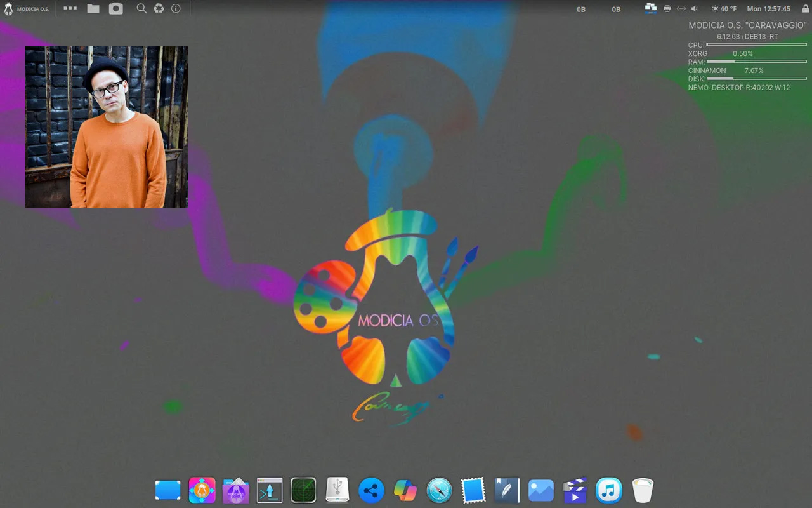Open the circled info icon in top panel
812x508 pixels.
tap(176, 9)
